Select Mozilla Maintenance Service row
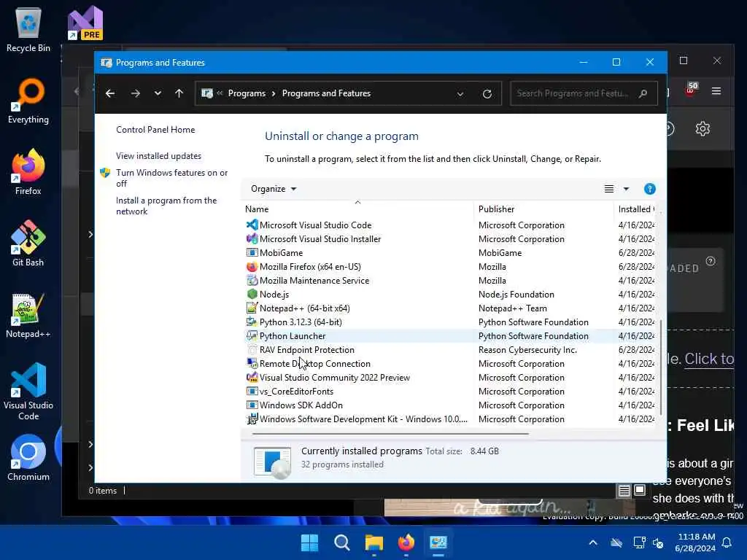The image size is (747, 560). [x=449, y=281]
